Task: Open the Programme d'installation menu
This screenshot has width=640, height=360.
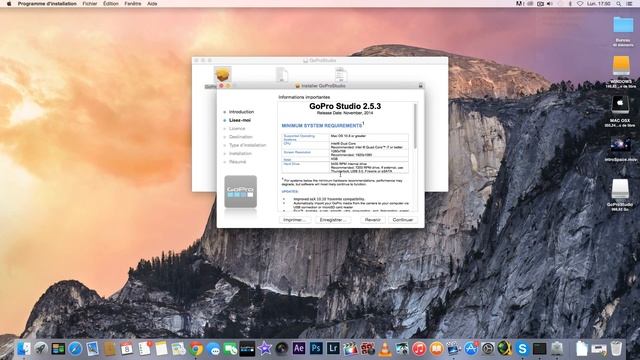Action: click(47, 4)
